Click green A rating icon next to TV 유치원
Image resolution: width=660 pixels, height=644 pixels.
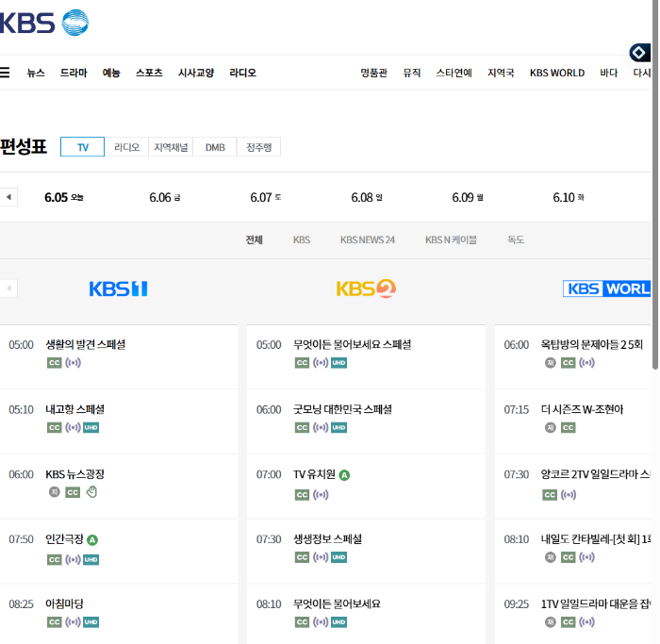tap(344, 475)
